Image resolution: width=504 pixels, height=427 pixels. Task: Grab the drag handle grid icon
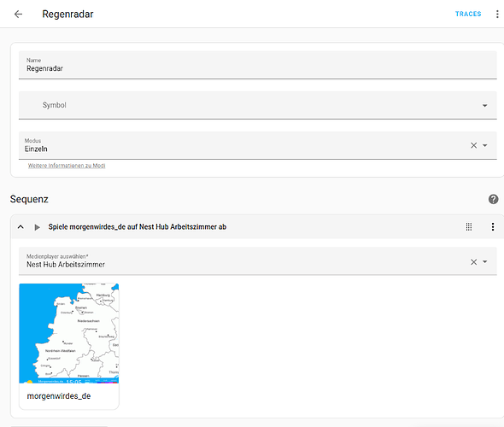pyautogui.click(x=469, y=227)
